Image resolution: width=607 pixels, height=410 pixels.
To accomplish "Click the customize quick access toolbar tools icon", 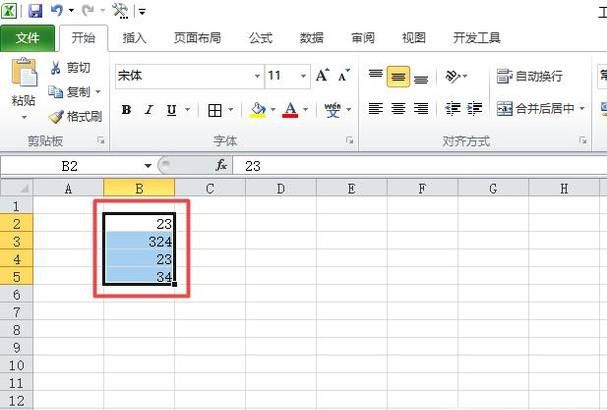I will click(x=120, y=10).
